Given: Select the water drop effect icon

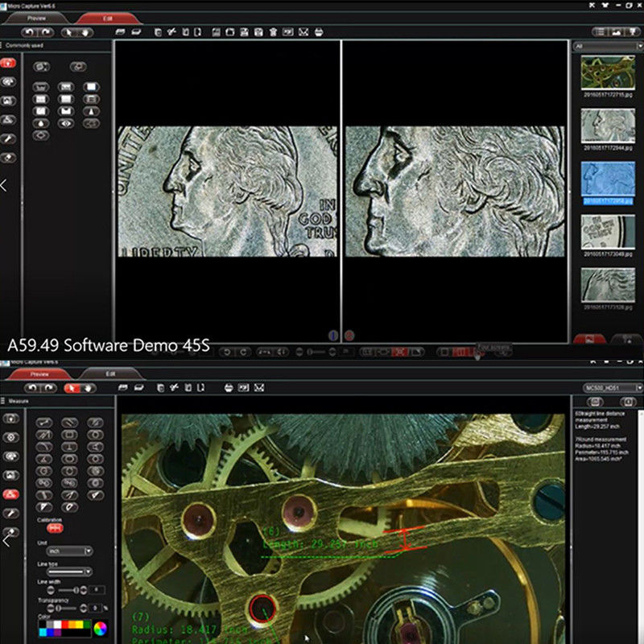Looking at the screenshot, I should click(41, 123).
